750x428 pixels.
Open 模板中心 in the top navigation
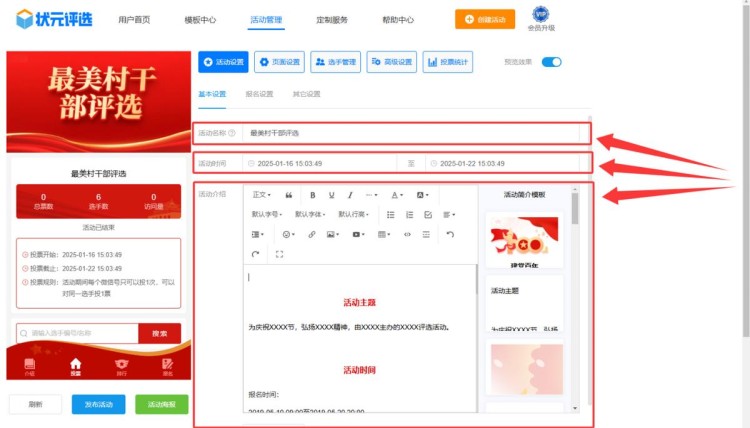tap(200, 19)
